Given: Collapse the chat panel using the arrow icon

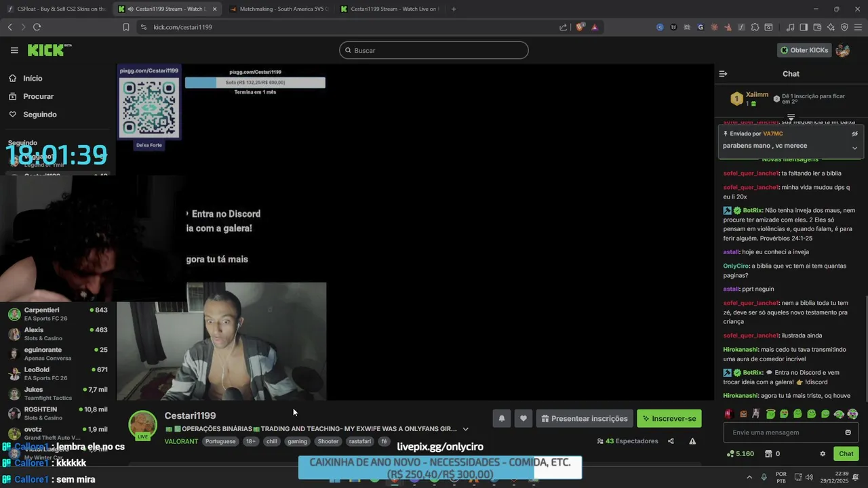Looking at the screenshot, I should click(x=723, y=74).
